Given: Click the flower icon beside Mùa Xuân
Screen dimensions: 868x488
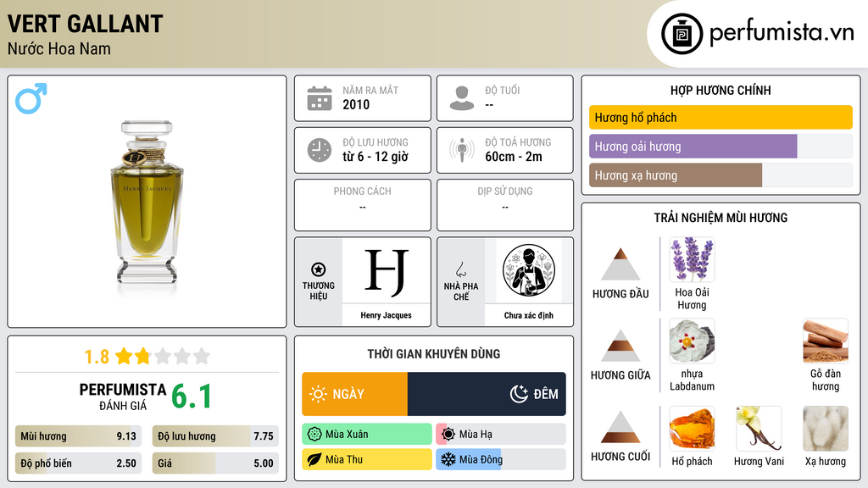Looking at the screenshot, I should point(314,435).
